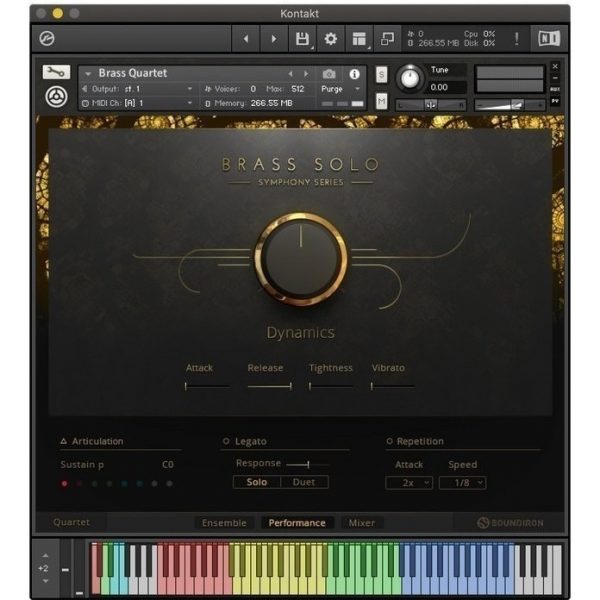Switch to the Mixer tab
The height and width of the screenshot is (600, 600).
tap(362, 523)
